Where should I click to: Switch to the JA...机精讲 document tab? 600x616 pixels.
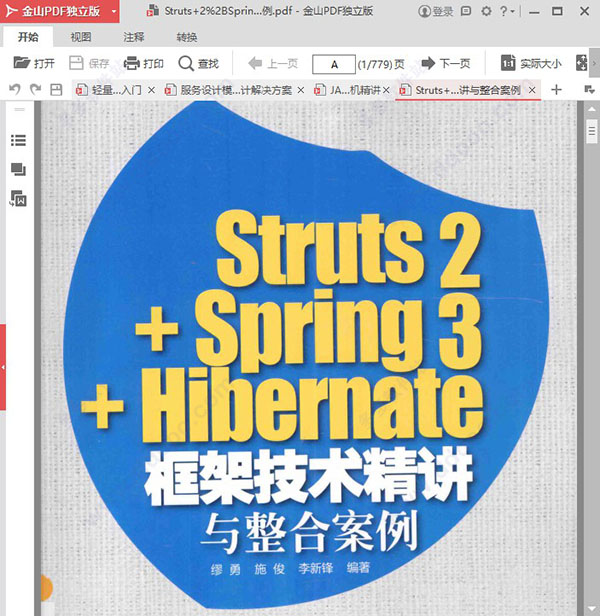click(x=347, y=90)
